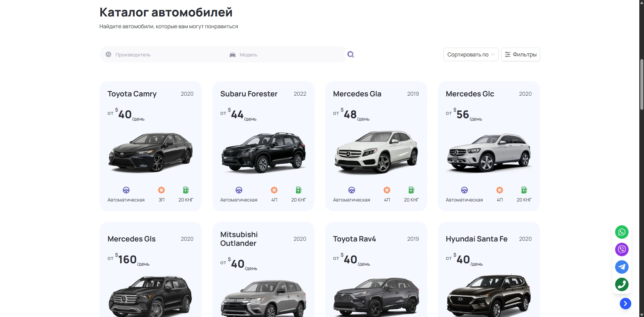Click Toyota Camry transmission steering wheel icon
Screen dimensions: 644x317
click(x=126, y=190)
